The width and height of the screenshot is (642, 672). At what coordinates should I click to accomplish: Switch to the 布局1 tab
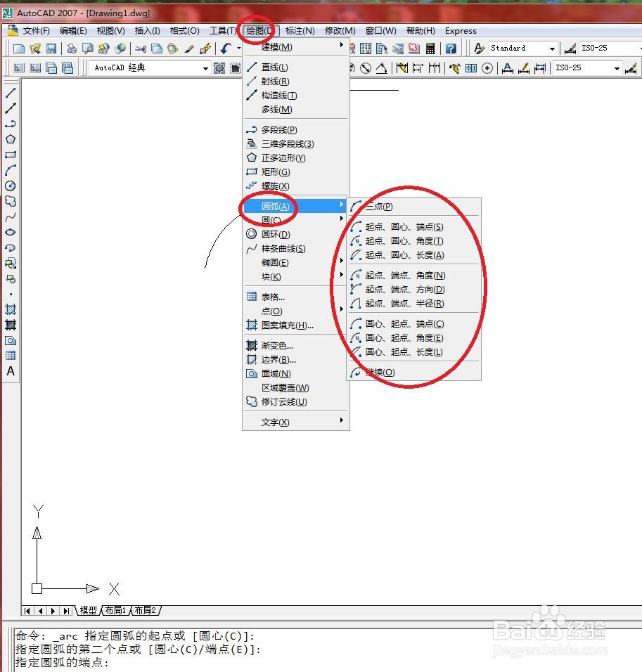click(115, 610)
